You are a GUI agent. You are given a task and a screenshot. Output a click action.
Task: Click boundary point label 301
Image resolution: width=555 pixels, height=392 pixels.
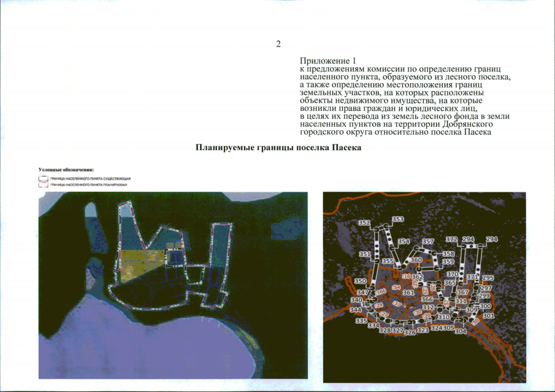coord(488,315)
